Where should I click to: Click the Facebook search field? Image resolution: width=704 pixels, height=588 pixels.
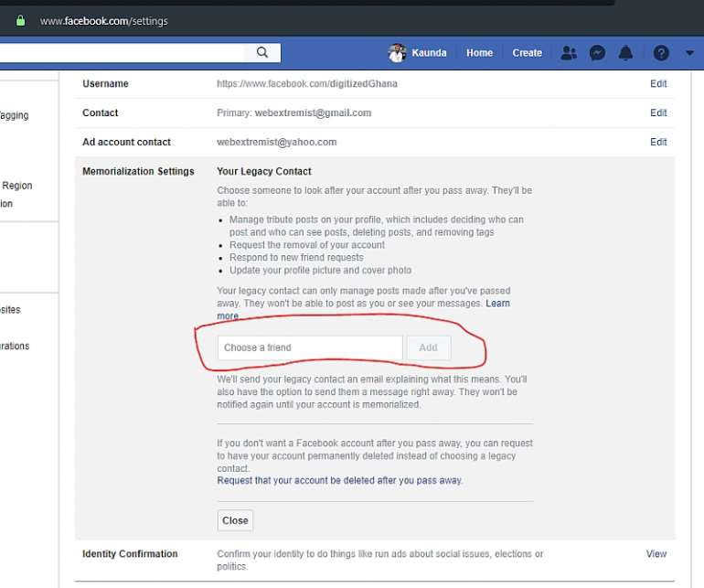[122, 52]
